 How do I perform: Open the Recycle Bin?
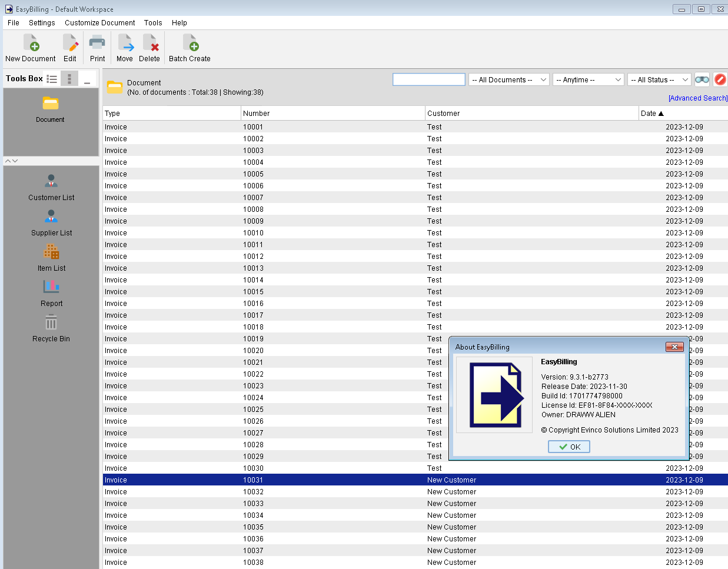pyautogui.click(x=51, y=329)
